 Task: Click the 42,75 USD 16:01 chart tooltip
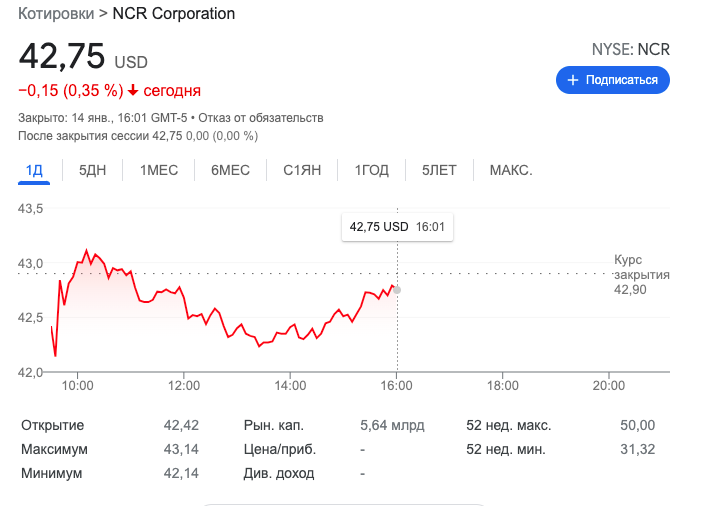tap(397, 227)
